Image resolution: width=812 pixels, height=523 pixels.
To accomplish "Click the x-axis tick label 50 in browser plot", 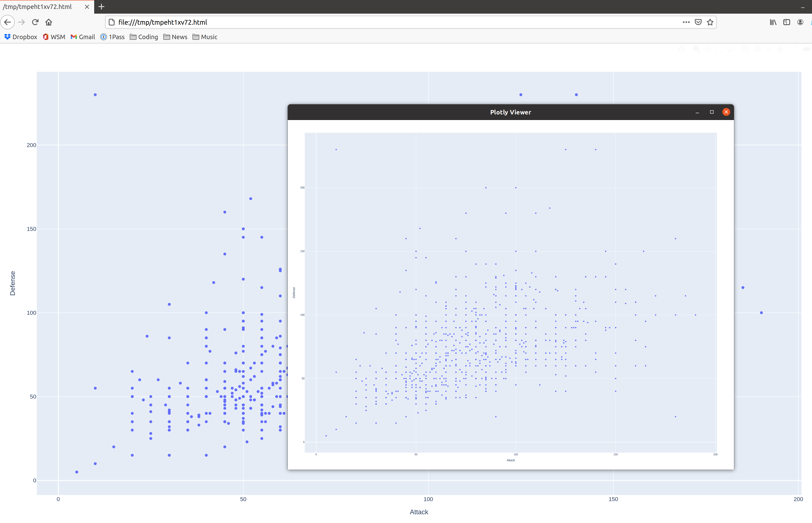I will click(x=243, y=499).
